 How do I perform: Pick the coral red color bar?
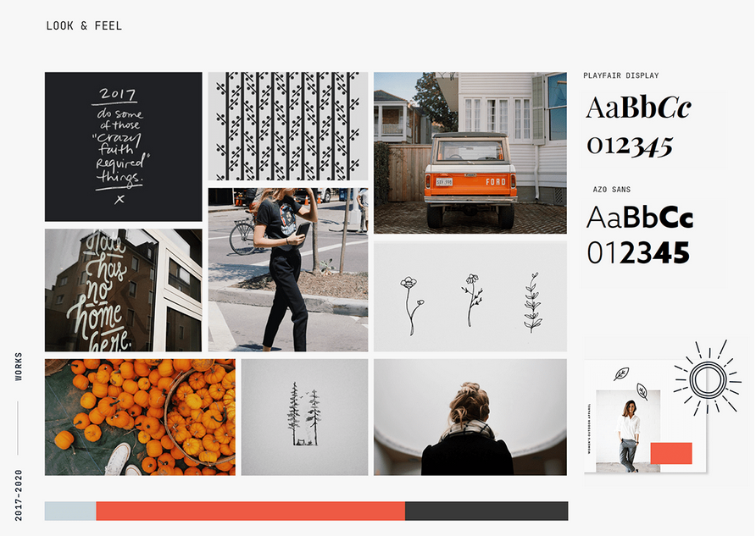(250, 511)
